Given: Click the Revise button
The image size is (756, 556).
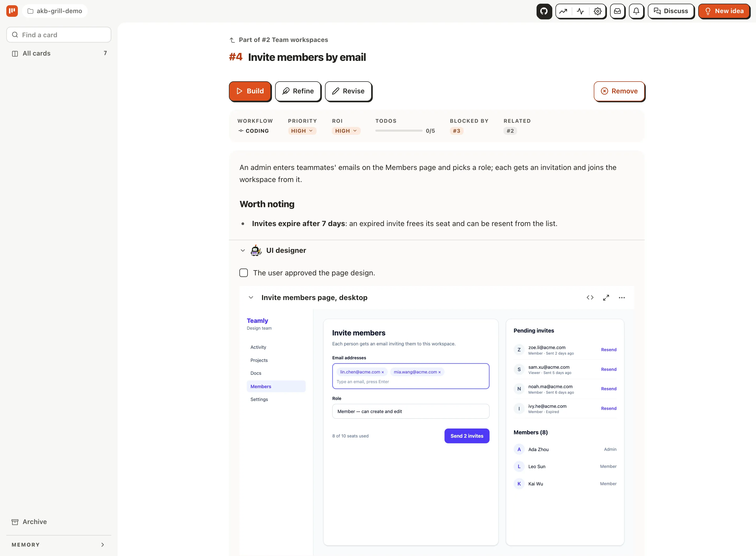Looking at the screenshot, I should (348, 91).
